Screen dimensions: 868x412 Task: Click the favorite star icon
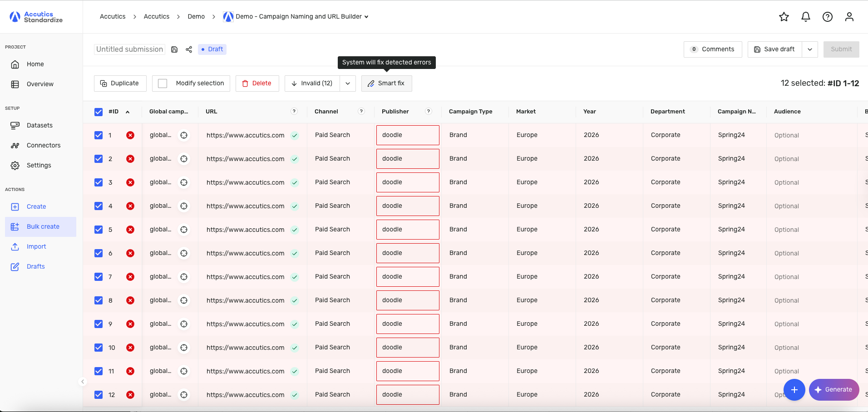coord(784,17)
